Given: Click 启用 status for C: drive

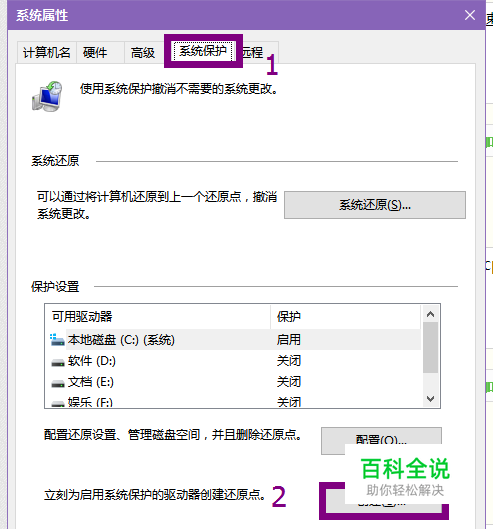Looking at the screenshot, I should (x=289, y=340).
